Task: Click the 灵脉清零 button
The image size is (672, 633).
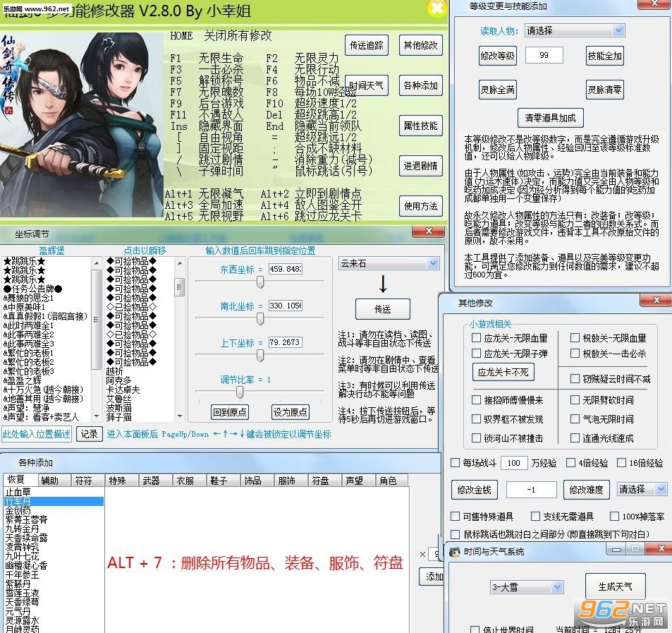Action: pos(605,90)
